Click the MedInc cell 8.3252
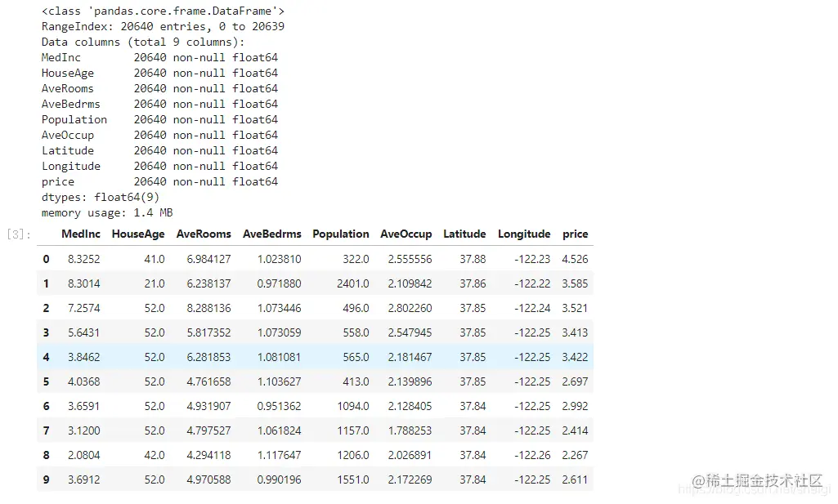The image size is (838, 504). pos(84,259)
